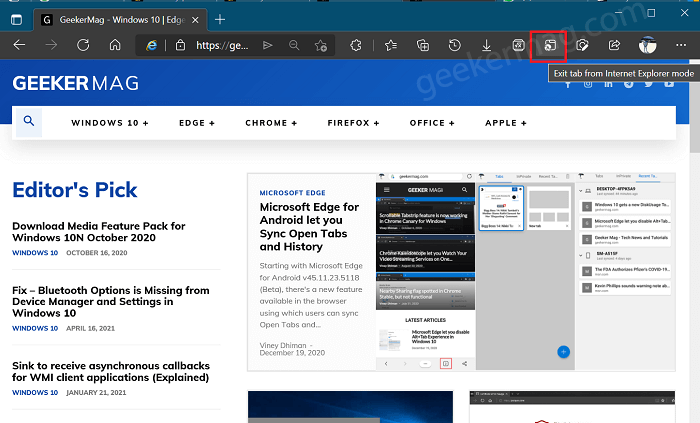This screenshot has width=700, height=423.
Task: Click the Share toolbar icon
Action: (x=614, y=45)
